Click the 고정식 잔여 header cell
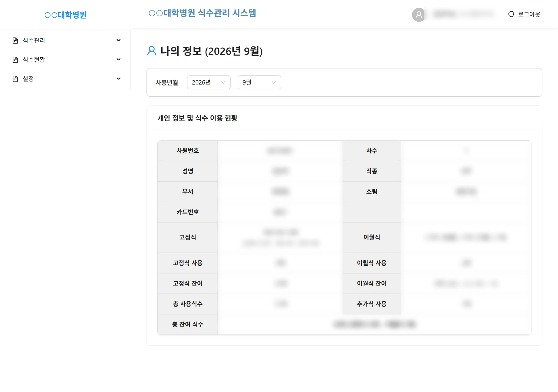The image size is (558, 392). (x=188, y=284)
